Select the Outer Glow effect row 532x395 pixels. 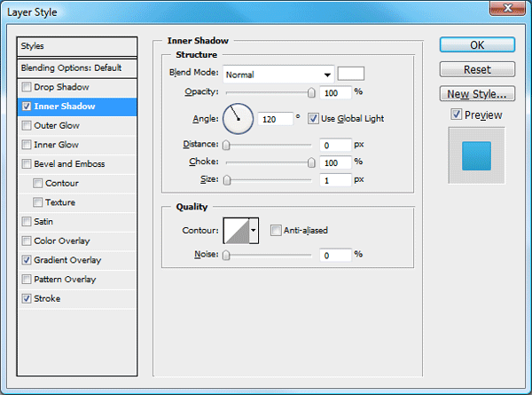click(x=77, y=126)
